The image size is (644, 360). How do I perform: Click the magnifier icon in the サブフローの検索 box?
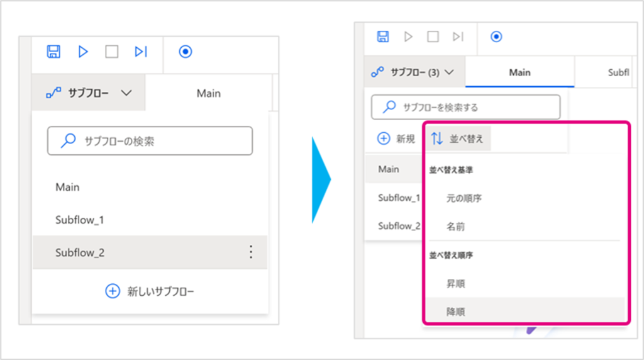tap(68, 140)
